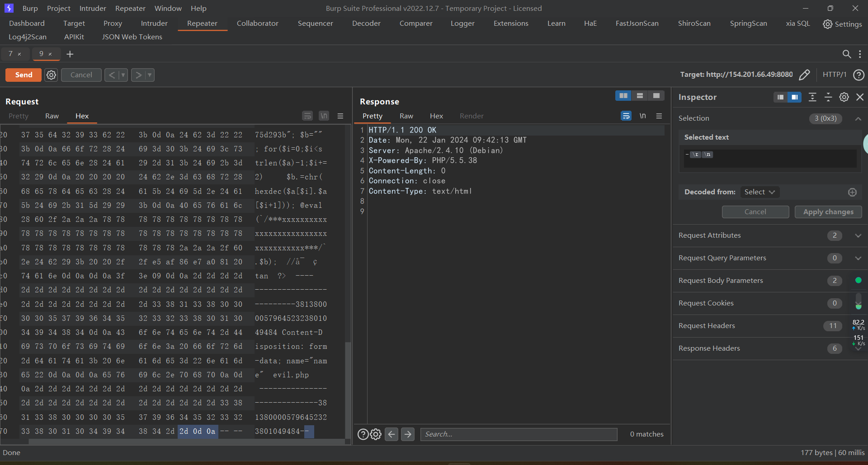The width and height of the screenshot is (868, 465).
Task: Switch request view to Raw
Action: [52, 116]
